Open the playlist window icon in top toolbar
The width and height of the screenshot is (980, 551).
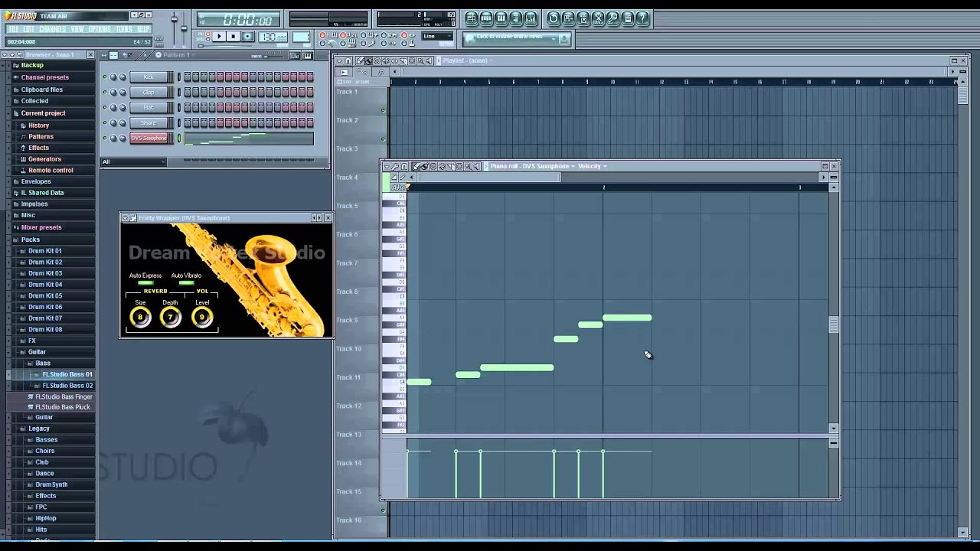click(x=472, y=18)
